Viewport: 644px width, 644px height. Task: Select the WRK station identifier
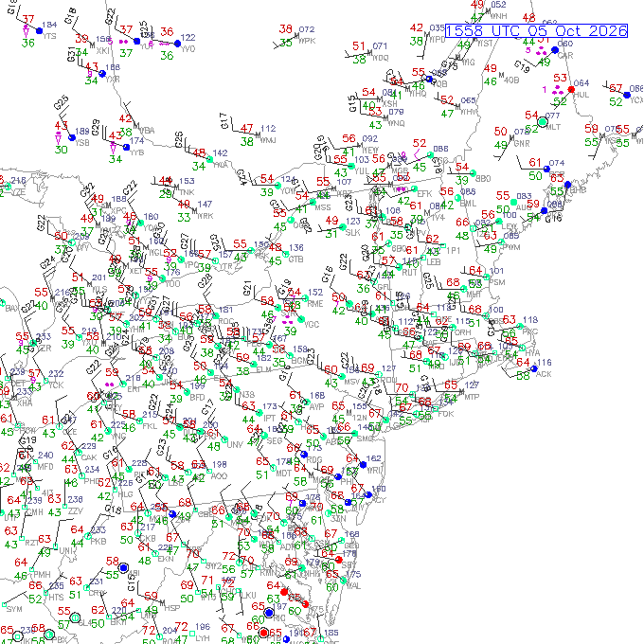pyautogui.click(x=206, y=216)
